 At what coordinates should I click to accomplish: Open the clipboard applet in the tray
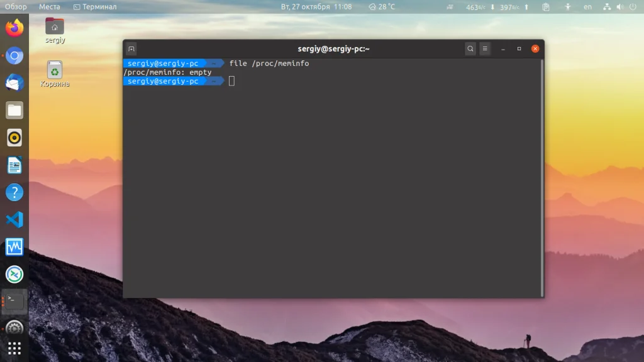(x=545, y=7)
